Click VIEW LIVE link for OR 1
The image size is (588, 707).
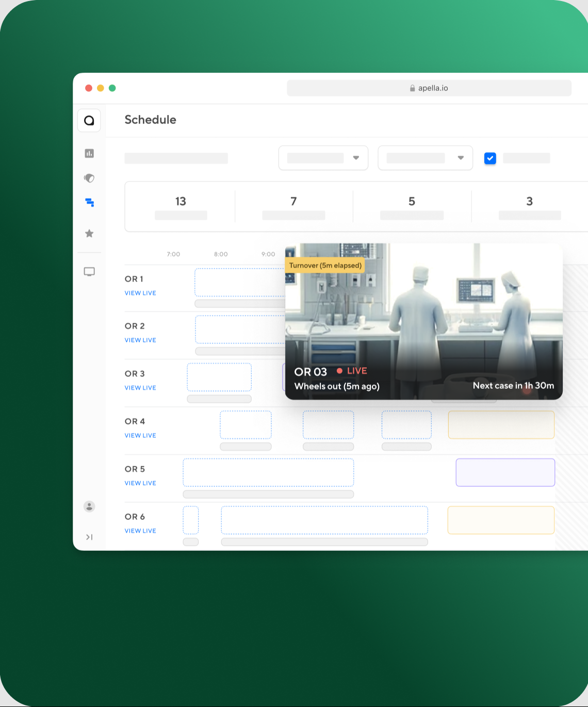point(140,293)
